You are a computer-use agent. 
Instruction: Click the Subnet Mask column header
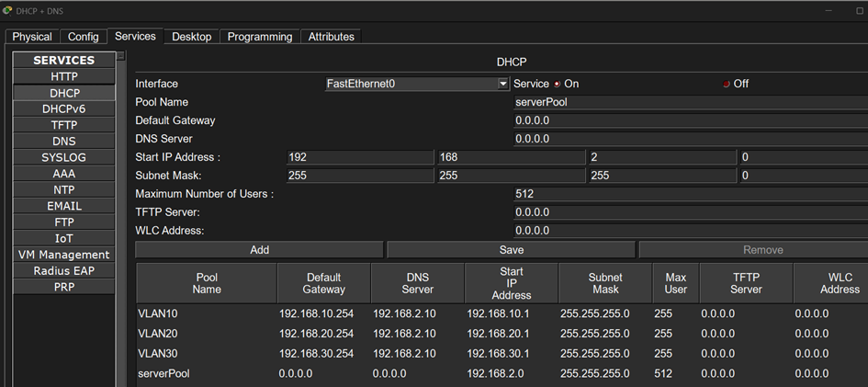tap(605, 283)
